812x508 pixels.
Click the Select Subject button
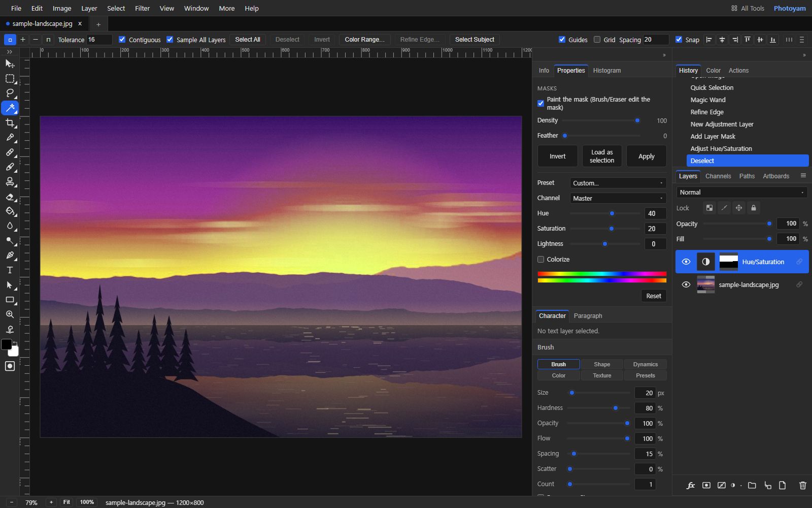click(x=475, y=40)
